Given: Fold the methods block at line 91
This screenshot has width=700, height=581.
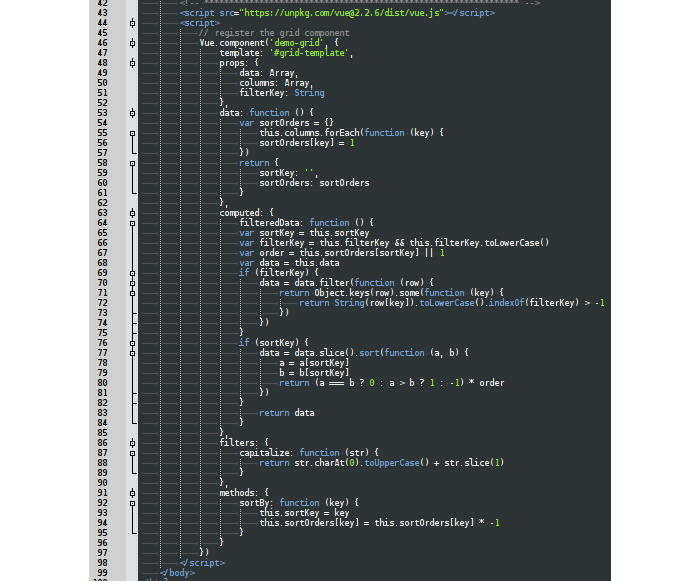Looking at the screenshot, I should 132,492.
